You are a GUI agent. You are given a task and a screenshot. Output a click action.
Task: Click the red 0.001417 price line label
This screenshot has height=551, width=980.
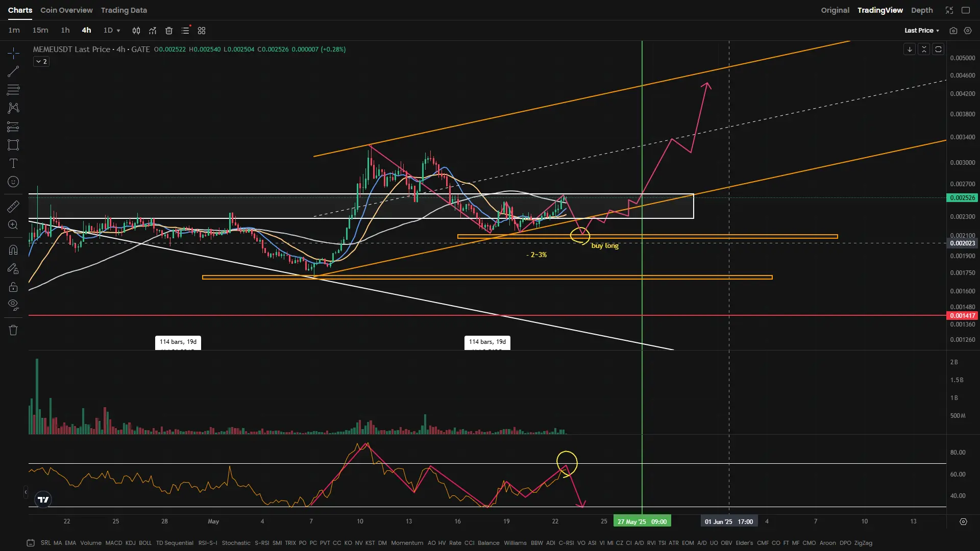pyautogui.click(x=962, y=316)
